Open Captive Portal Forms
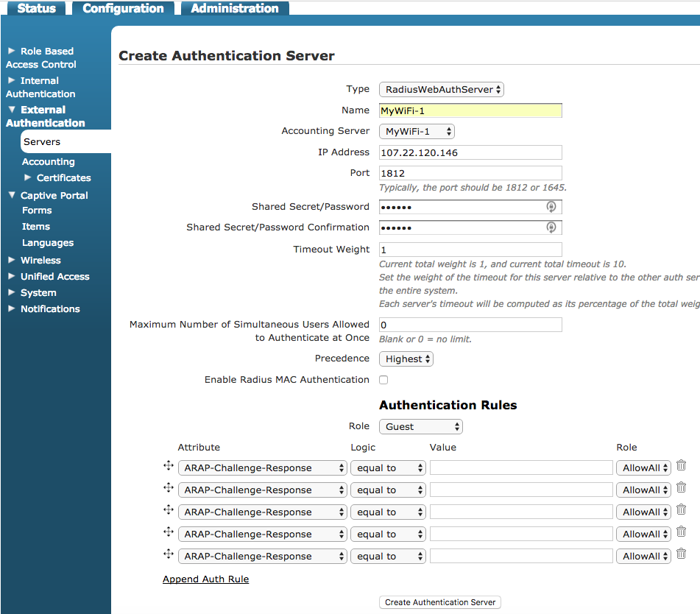 click(x=37, y=211)
